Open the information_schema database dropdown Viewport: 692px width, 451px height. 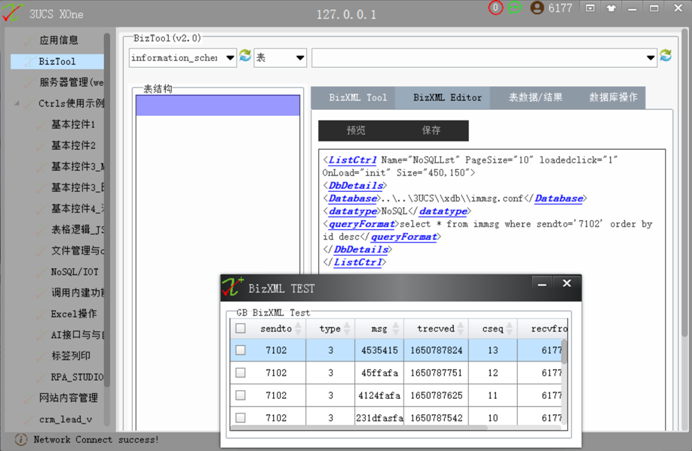pos(230,58)
